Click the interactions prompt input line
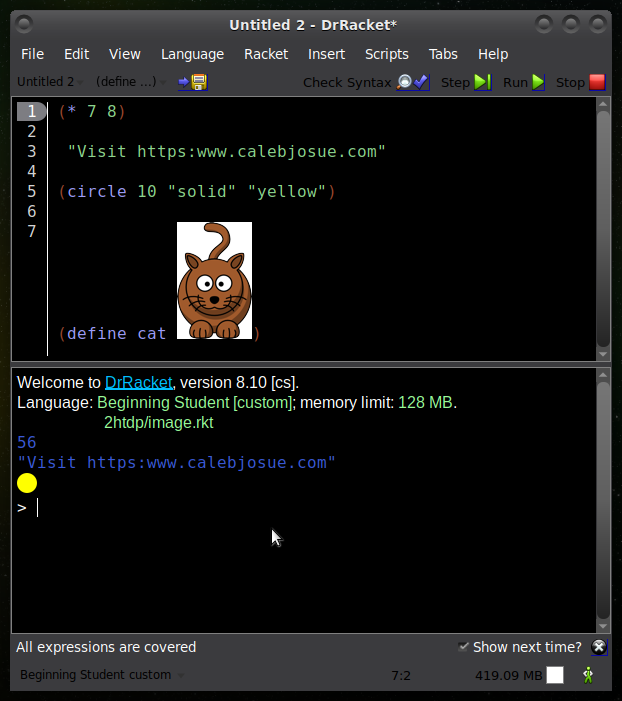The height and width of the screenshot is (701, 622). coord(304,508)
